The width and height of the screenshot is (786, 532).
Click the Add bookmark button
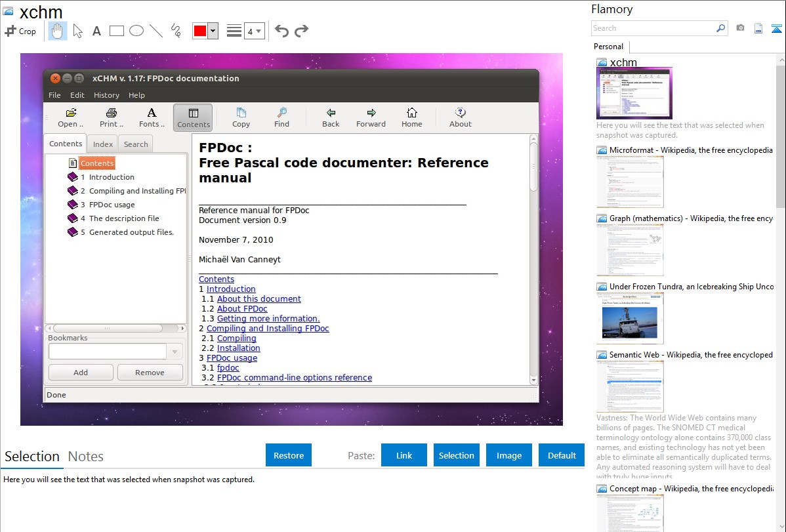pyautogui.click(x=81, y=373)
